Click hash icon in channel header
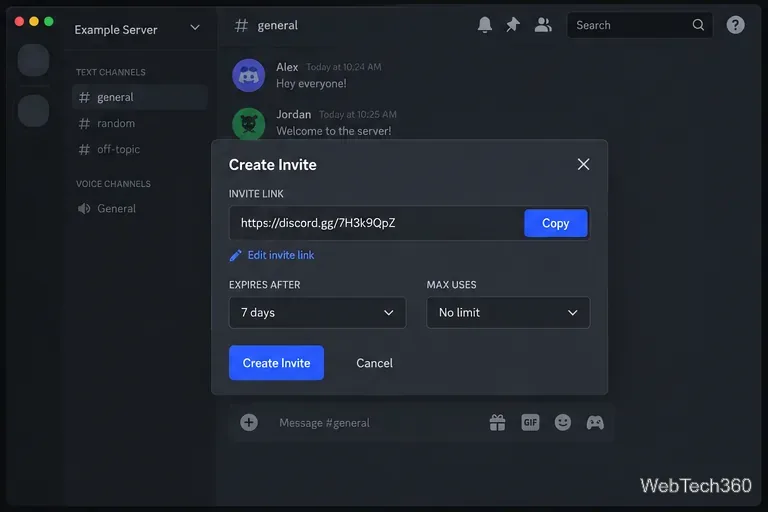768x512 pixels. click(x=241, y=25)
